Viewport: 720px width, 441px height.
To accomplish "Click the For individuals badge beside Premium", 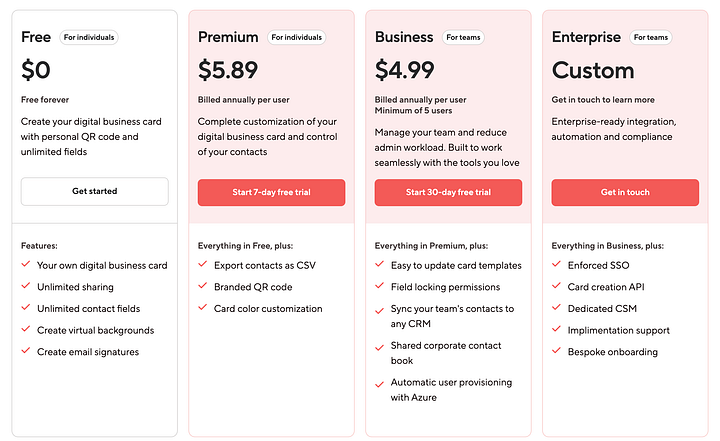I will click(x=297, y=37).
